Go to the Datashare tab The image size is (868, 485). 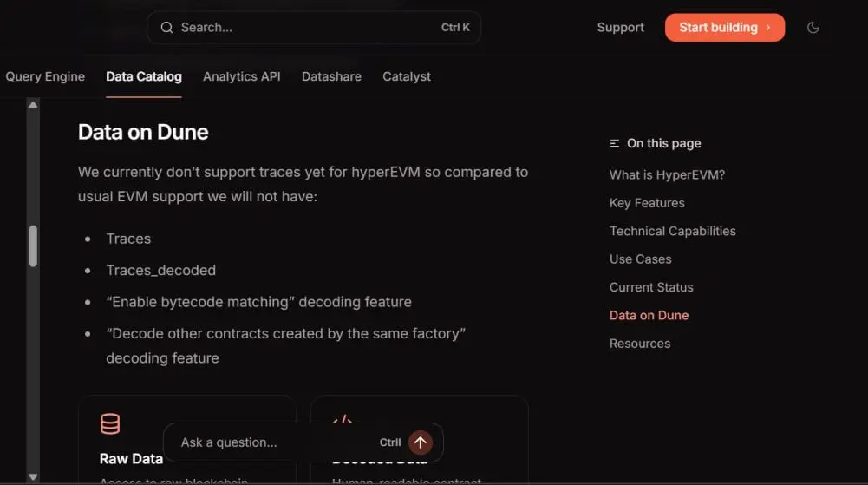331,76
